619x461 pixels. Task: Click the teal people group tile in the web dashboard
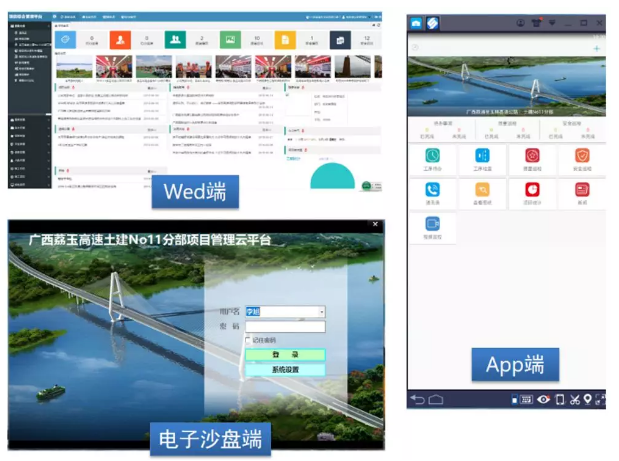pyautogui.click(x=175, y=39)
